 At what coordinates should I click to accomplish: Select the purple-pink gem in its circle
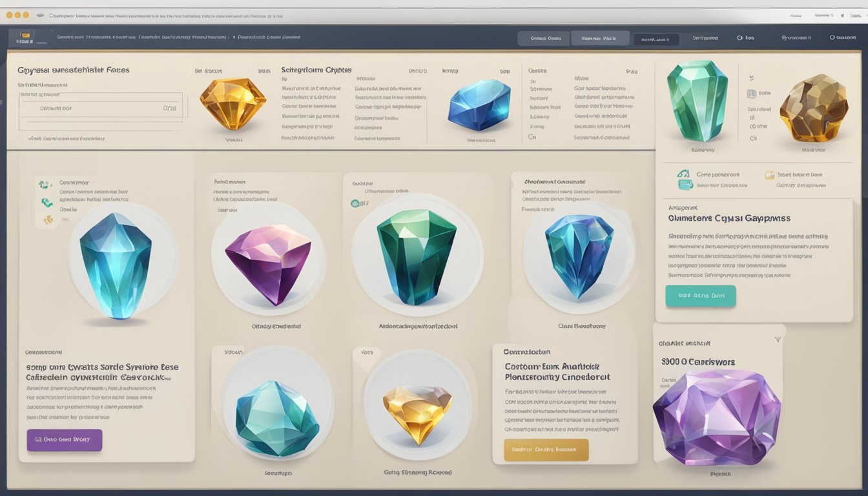267,263
